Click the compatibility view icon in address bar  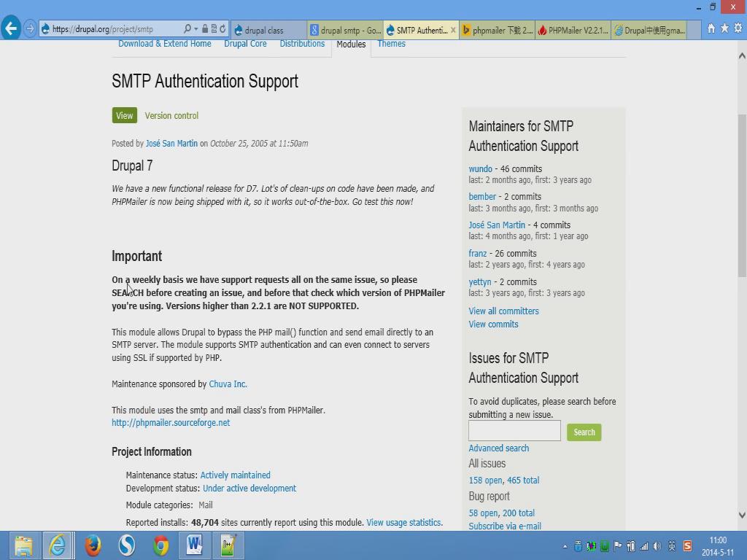[x=214, y=29]
